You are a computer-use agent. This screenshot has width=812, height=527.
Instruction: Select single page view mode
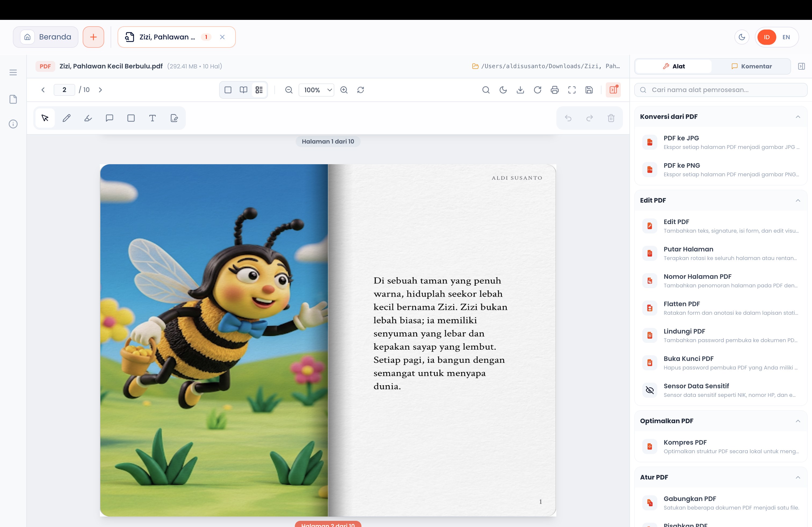[x=228, y=90]
